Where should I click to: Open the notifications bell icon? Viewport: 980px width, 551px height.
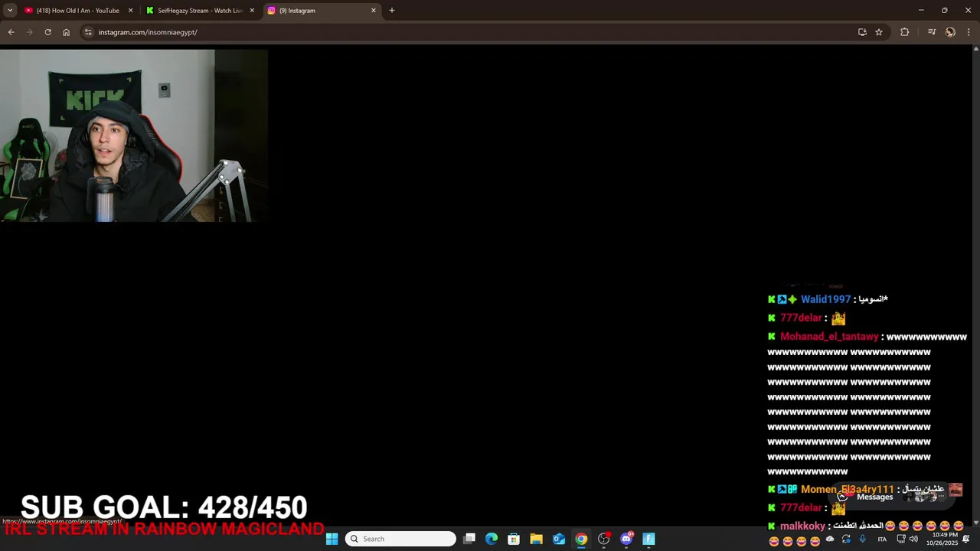click(966, 539)
